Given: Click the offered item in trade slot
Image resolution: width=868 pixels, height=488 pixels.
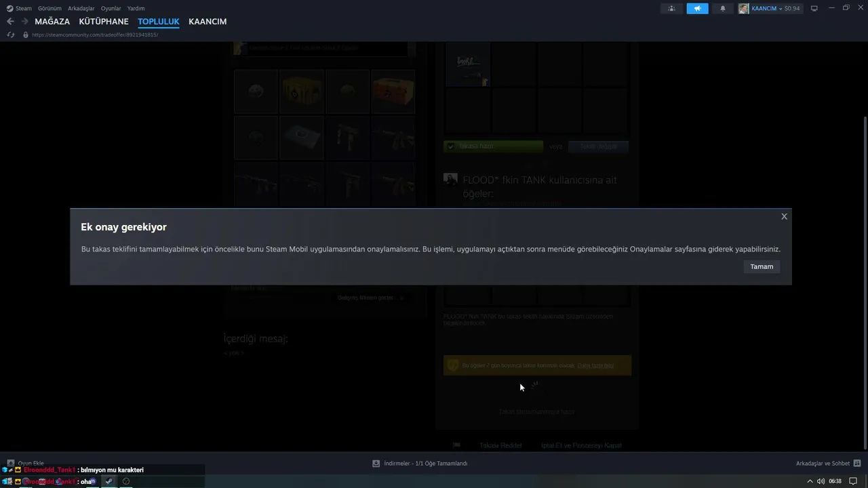Looking at the screenshot, I should [468, 64].
